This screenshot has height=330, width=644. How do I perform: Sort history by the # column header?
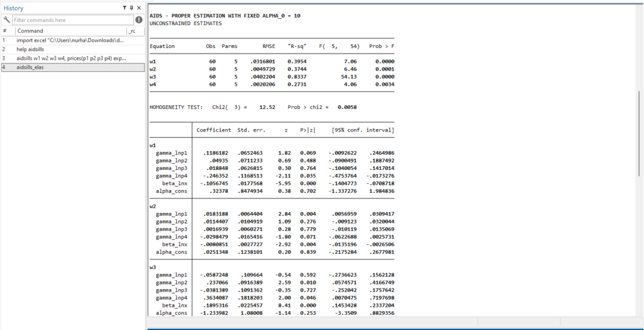point(5,31)
